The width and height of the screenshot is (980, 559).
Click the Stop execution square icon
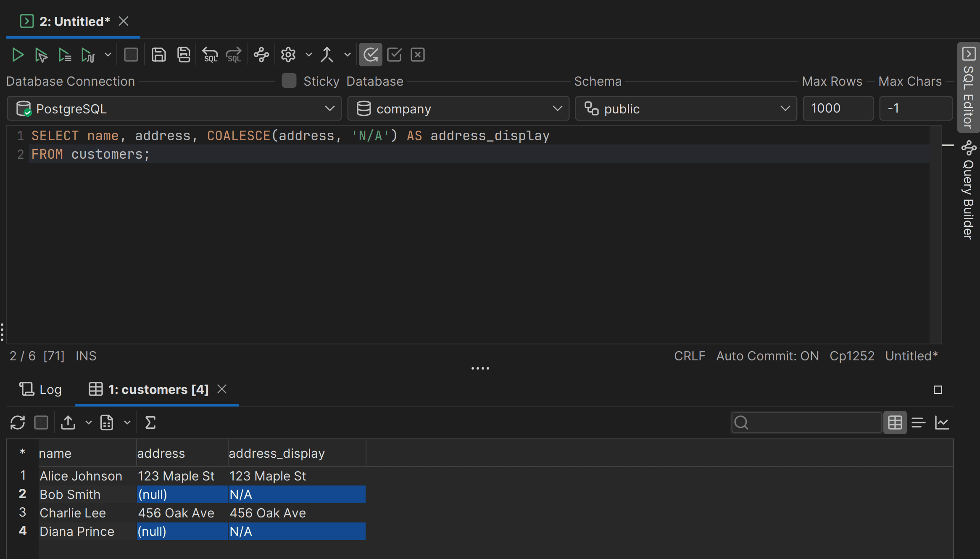tap(131, 55)
